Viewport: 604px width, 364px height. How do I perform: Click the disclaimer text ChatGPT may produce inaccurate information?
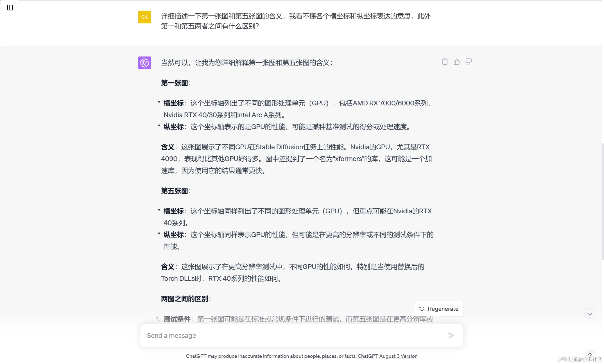pyautogui.click(x=271, y=356)
